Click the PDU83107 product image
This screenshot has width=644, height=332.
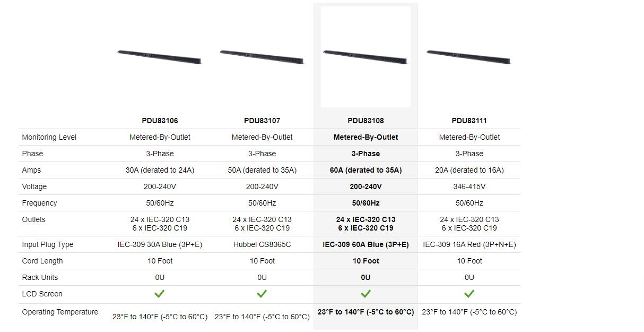click(262, 56)
